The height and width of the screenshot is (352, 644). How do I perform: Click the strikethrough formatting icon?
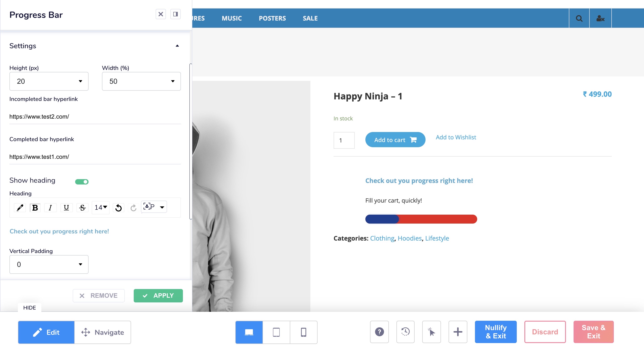(83, 207)
